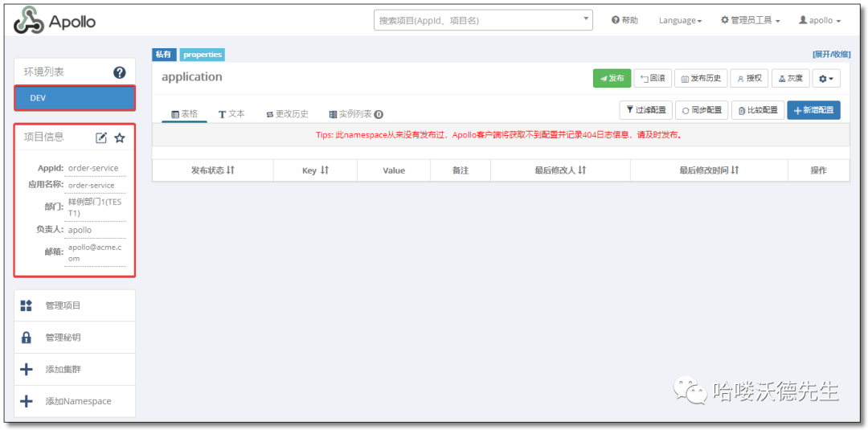
Task: Click 添加Namespace plus item
Action: (74, 401)
